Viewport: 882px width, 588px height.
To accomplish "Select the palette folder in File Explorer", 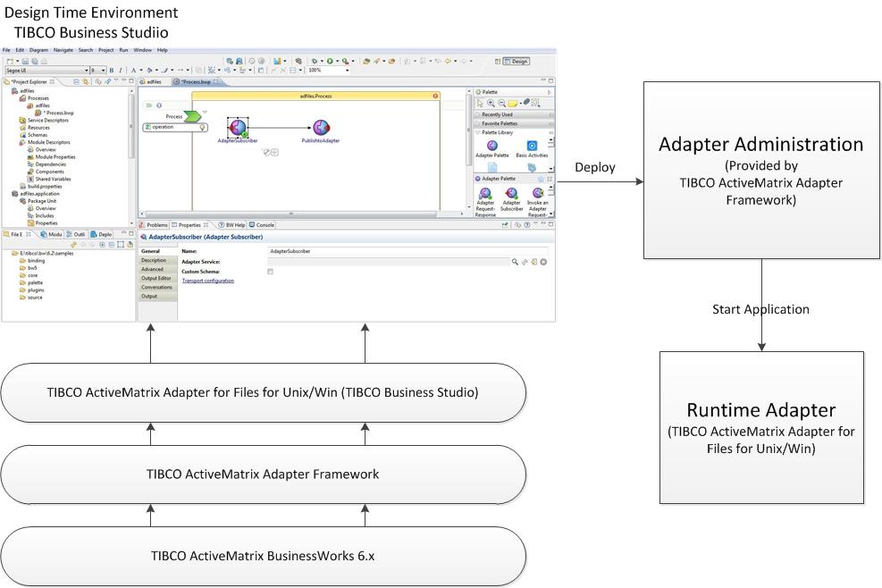I will [x=31, y=283].
